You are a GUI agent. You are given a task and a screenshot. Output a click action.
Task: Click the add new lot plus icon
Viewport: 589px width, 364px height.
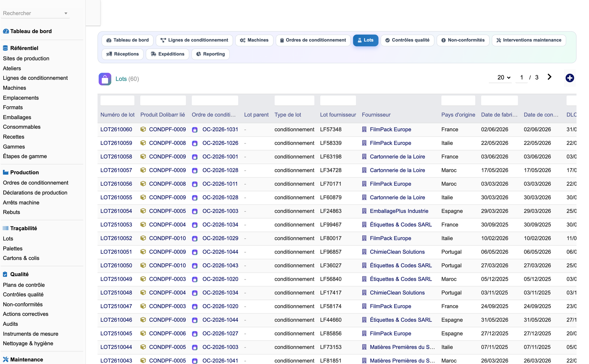click(570, 78)
